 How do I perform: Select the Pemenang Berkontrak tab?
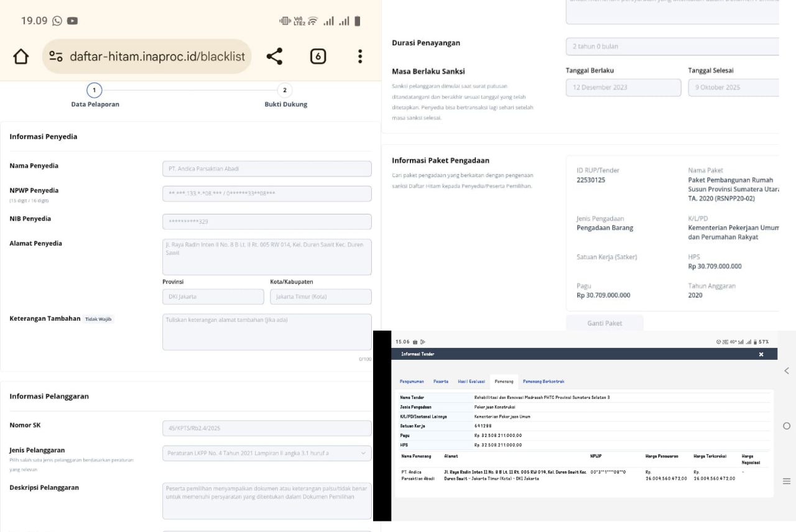[543, 381]
